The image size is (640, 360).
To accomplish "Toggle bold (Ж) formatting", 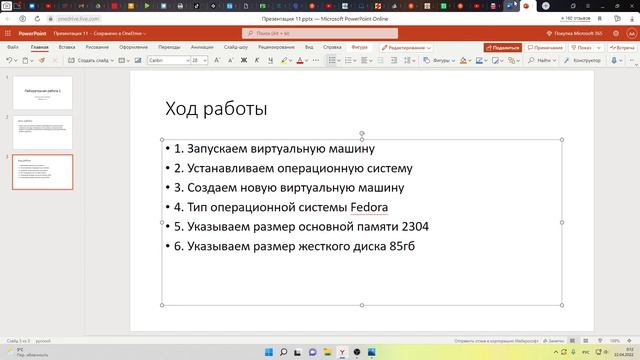I will [244, 60].
